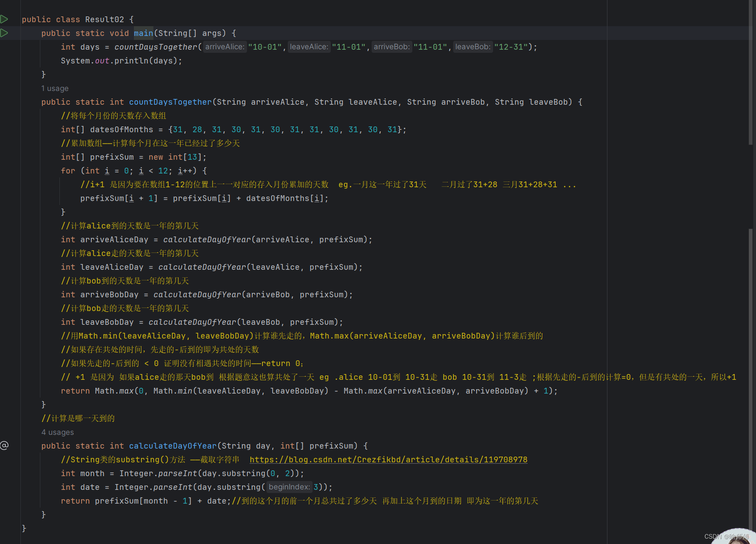Click the comment //计算是哪一天到的

[x=78, y=418]
